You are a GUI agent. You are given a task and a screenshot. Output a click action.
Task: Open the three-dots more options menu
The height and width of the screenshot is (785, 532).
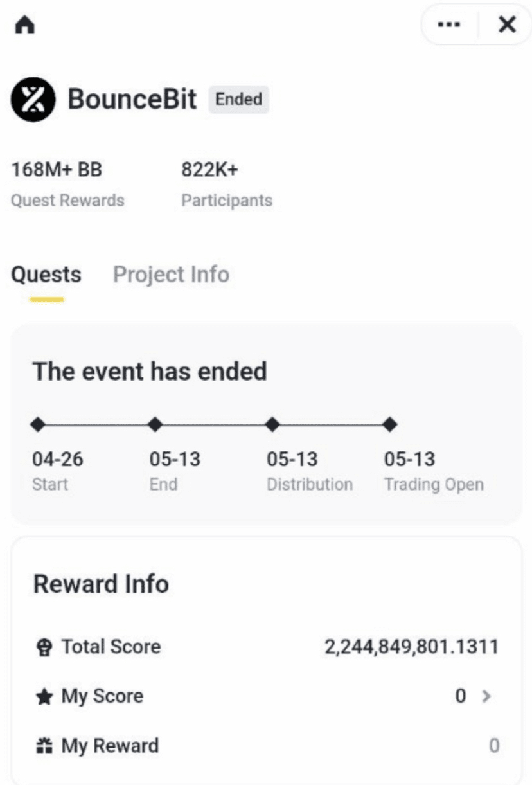[x=448, y=25]
